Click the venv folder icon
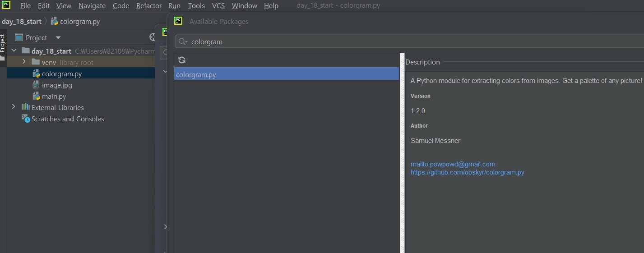644x253 pixels. 36,62
